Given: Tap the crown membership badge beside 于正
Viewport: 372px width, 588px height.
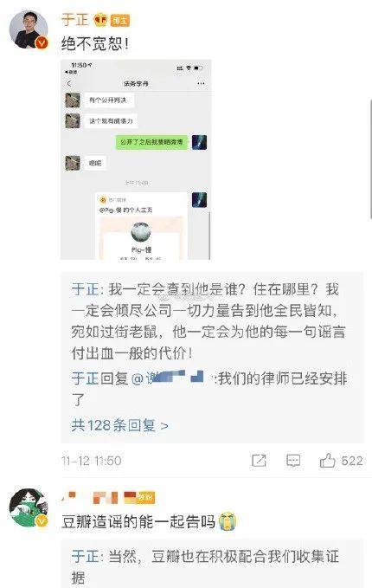Looking at the screenshot, I should pyautogui.click(x=100, y=20).
